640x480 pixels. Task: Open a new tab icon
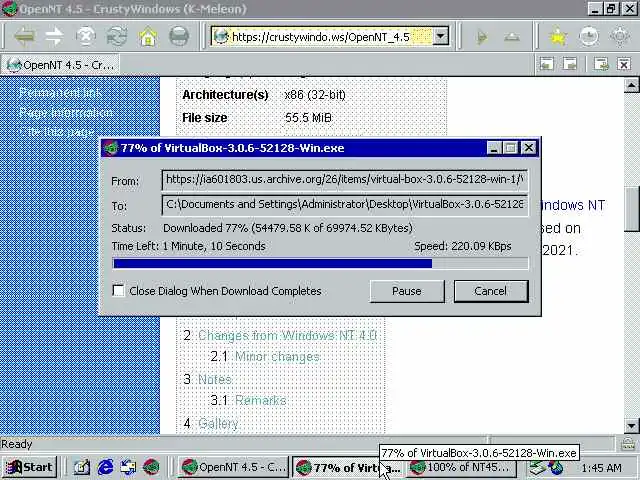click(x=601, y=64)
